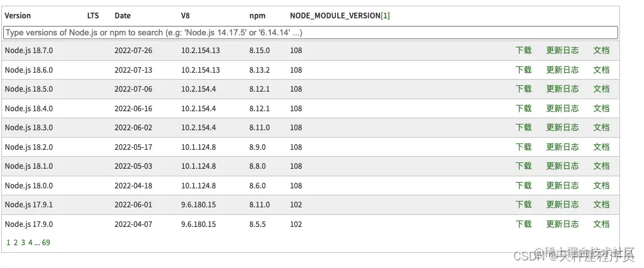Go to pagination page 1
The height and width of the screenshot is (268, 644).
8,243
